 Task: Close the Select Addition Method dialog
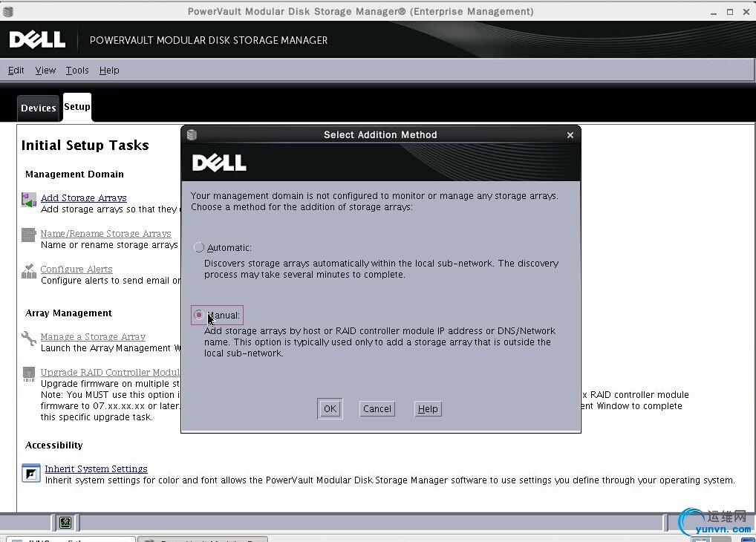point(570,135)
